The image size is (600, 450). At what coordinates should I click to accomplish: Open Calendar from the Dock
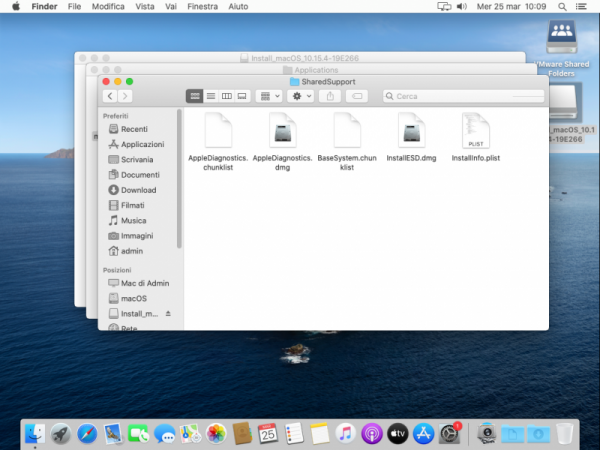pyautogui.click(x=268, y=434)
